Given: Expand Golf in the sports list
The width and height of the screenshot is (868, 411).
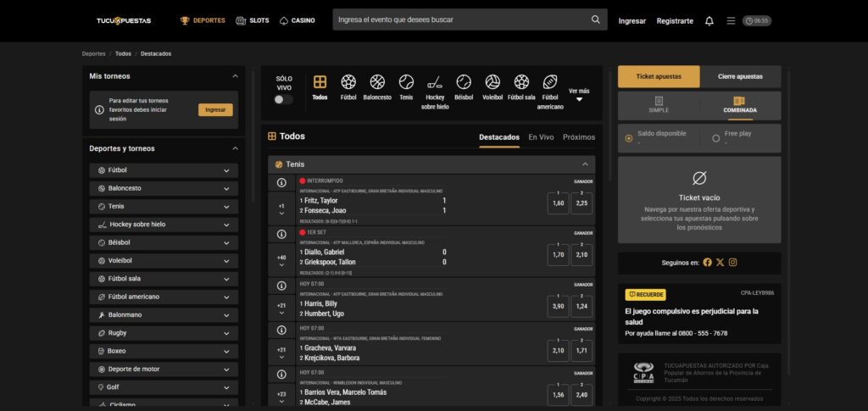Looking at the screenshot, I should coord(164,387).
